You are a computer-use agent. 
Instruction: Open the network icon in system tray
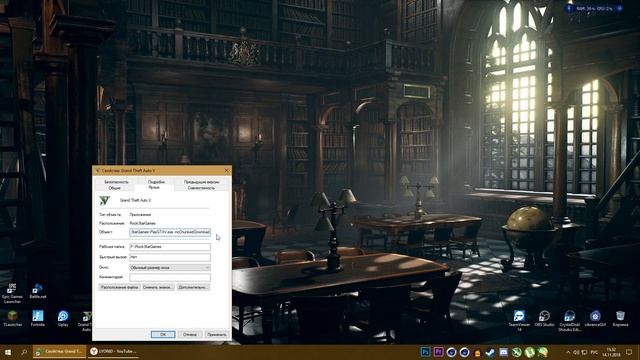[x=584, y=352]
